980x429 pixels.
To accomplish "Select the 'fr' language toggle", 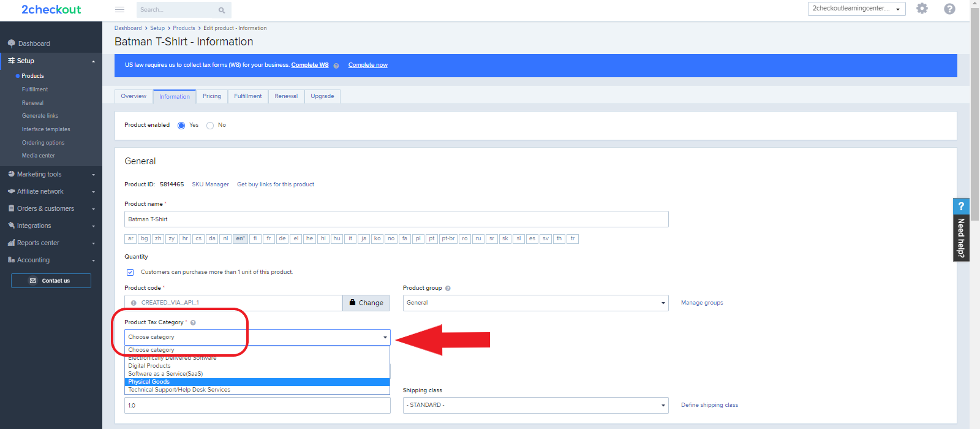I will pyautogui.click(x=268, y=239).
